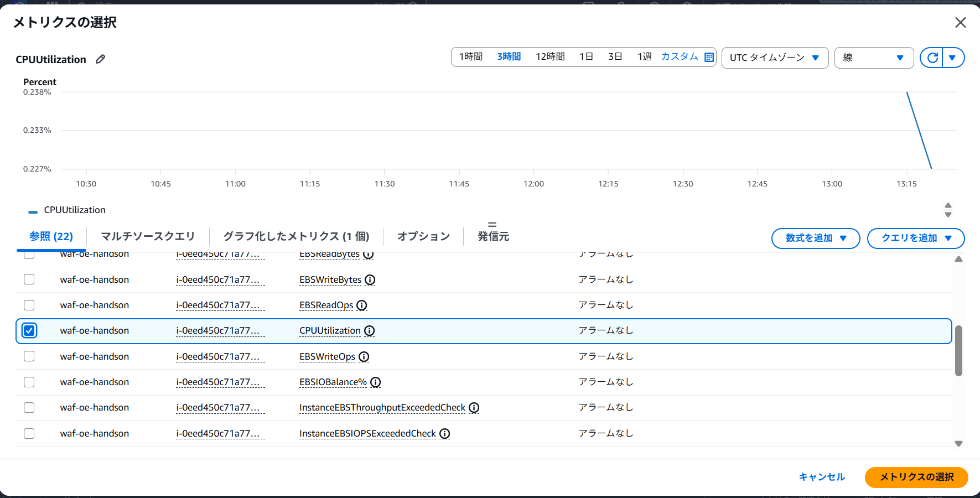This screenshot has width=980, height=498.
Task: Click the キャンセル button
Action: (822, 477)
